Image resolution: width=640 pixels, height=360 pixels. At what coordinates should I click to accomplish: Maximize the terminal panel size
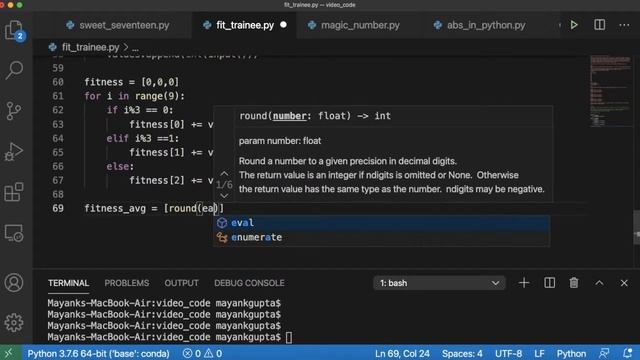599,282
